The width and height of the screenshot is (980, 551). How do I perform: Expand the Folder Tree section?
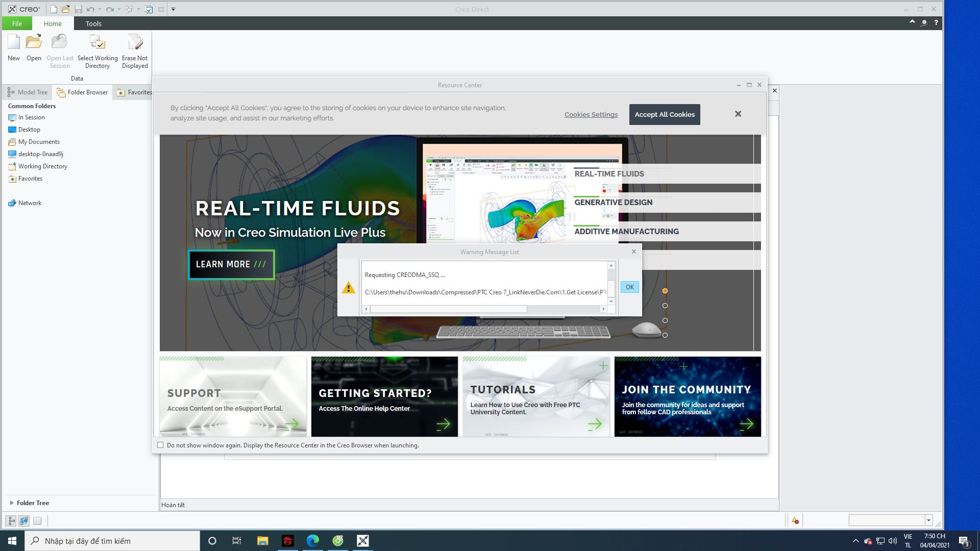[x=12, y=503]
